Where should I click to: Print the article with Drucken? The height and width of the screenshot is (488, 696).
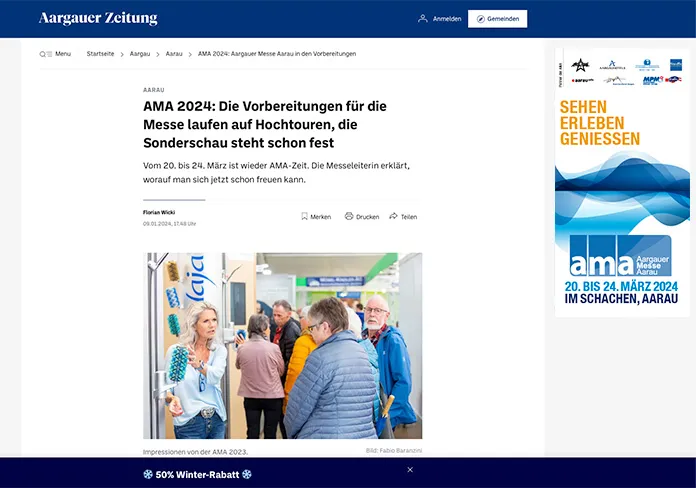tap(368, 217)
